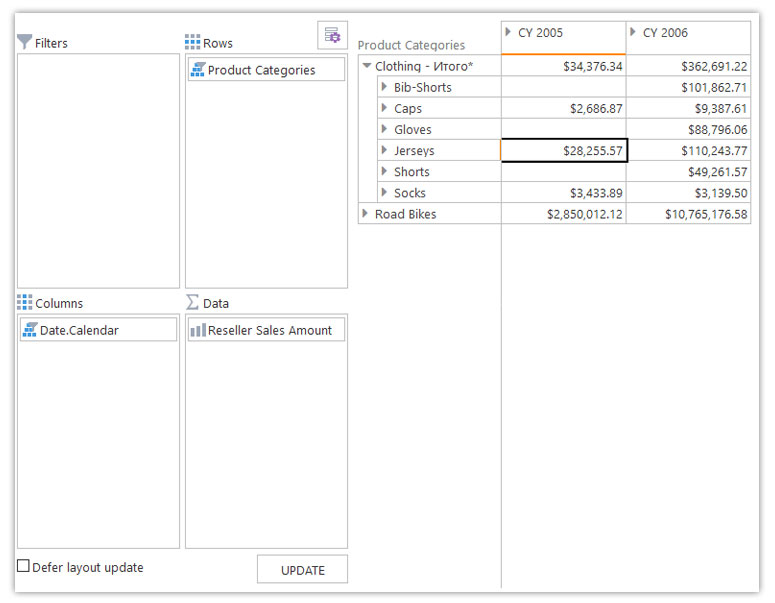
Task: Click bar chart icon on Reseller Sales Amount
Action: coord(198,330)
